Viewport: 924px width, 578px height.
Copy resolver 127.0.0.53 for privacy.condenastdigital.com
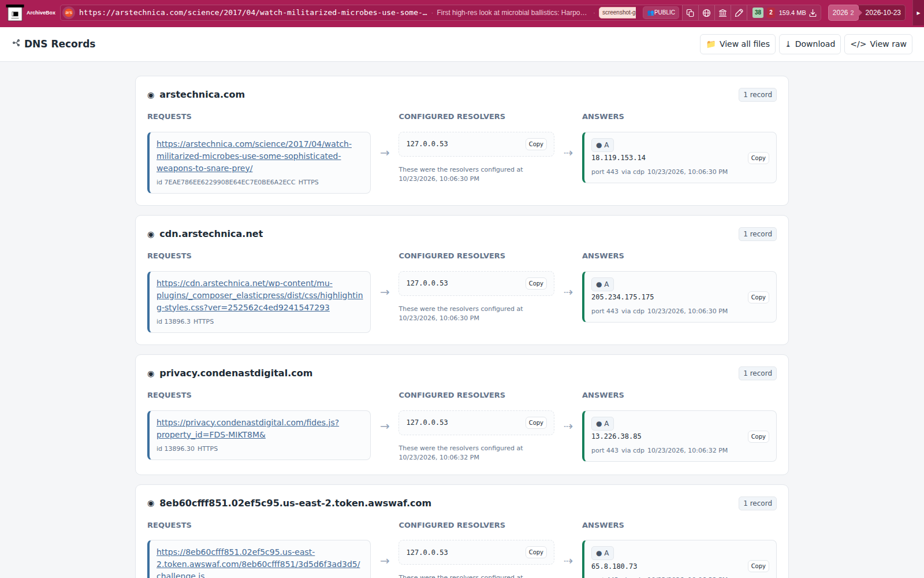click(x=536, y=423)
